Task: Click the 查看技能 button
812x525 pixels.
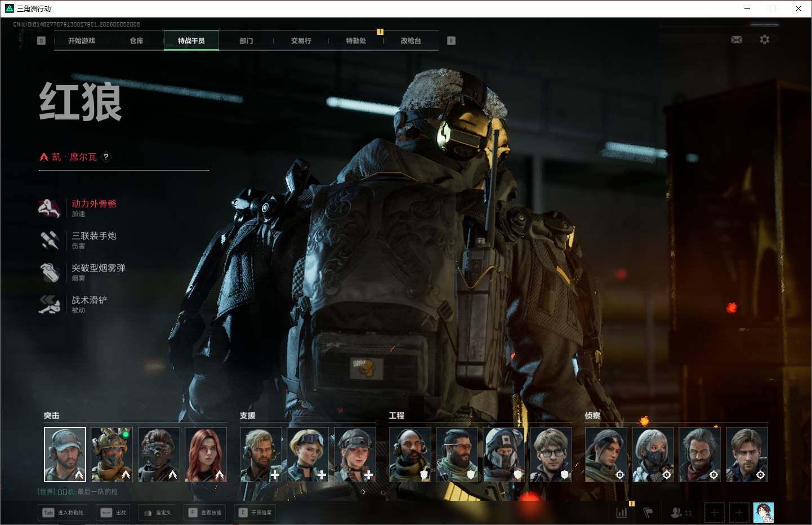Action: 206,513
